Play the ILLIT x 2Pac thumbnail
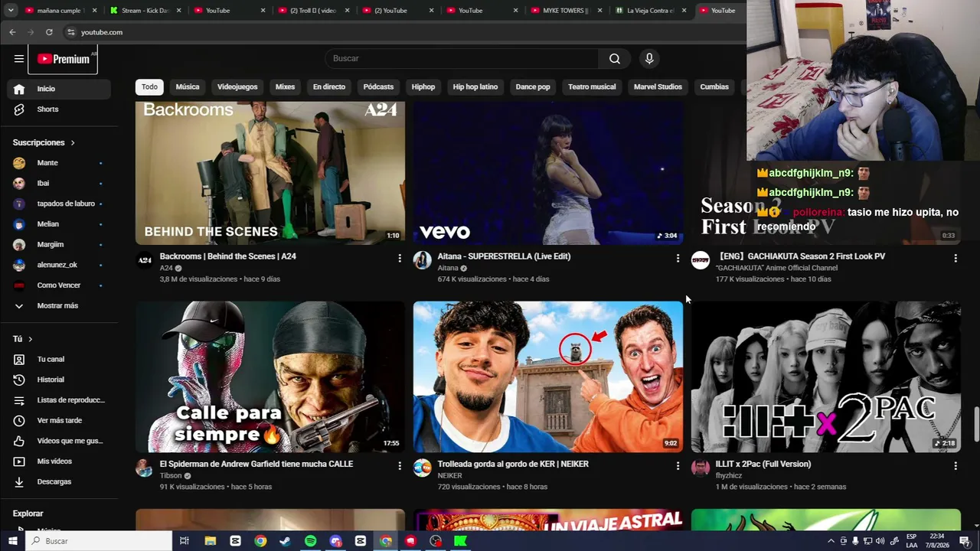 click(826, 377)
